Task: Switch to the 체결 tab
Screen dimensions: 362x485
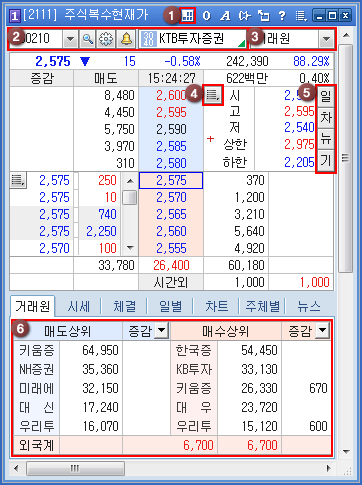Action: [x=124, y=306]
